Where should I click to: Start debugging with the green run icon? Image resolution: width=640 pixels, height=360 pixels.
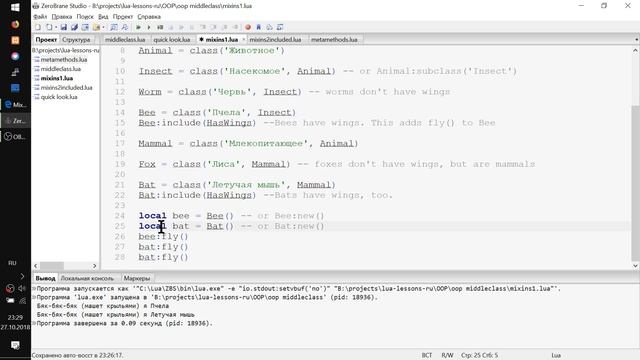coord(138,27)
